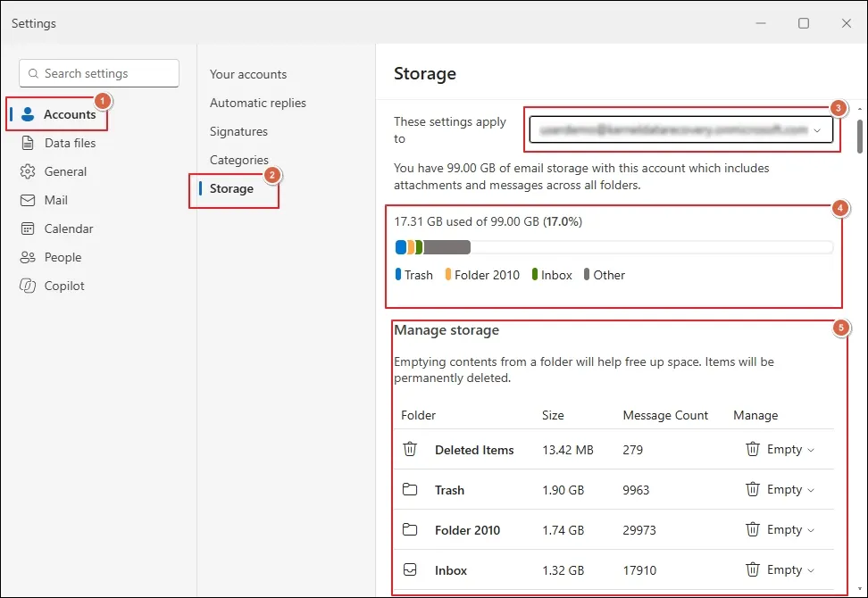Click the Accounts person icon
This screenshot has height=598, width=868.
click(x=28, y=114)
